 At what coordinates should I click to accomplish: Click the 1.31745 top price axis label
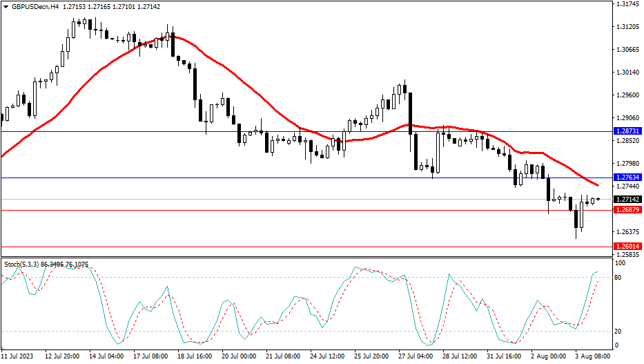pyautogui.click(x=627, y=4)
